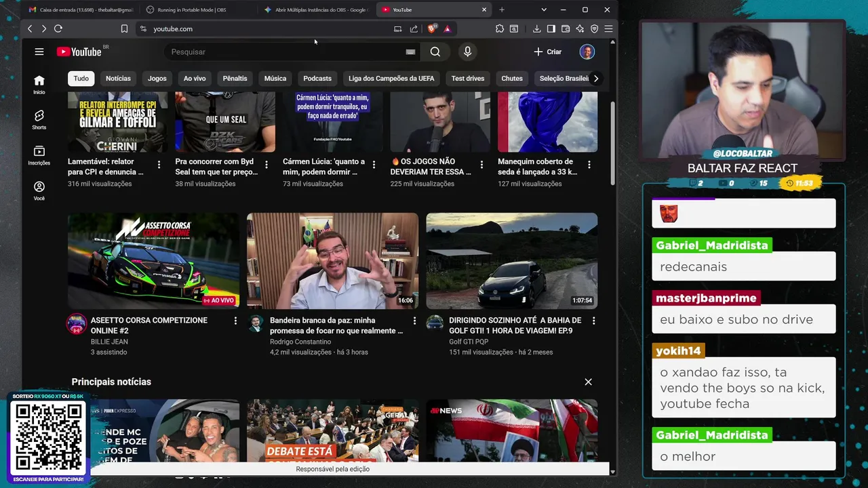
Task: Open the user account avatar menu
Action: click(587, 52)
